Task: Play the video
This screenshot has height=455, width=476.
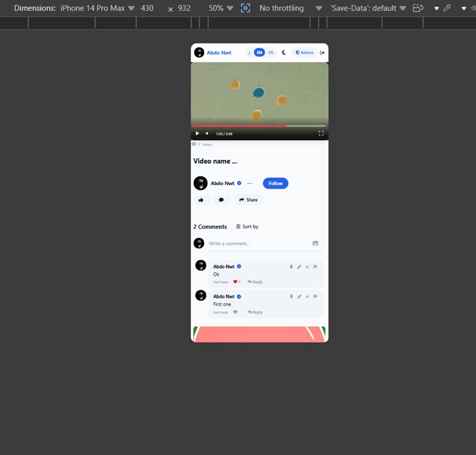Action: coord(197,134)
